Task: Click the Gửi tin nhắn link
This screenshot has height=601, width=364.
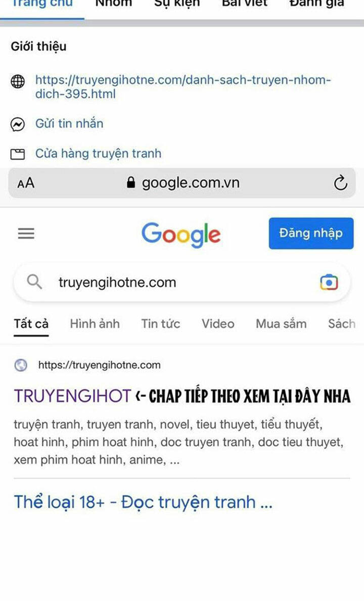Action: point(69,124)
